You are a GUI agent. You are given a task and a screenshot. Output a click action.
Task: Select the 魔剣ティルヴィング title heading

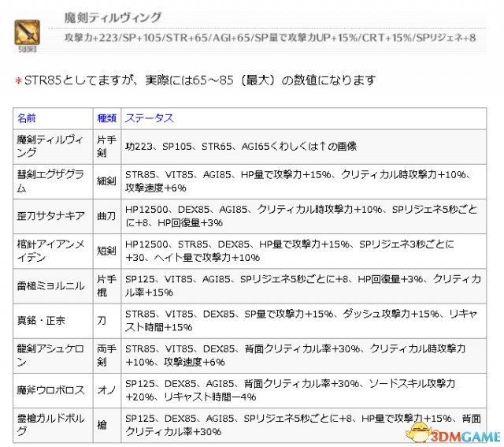[x=113, y=17]
